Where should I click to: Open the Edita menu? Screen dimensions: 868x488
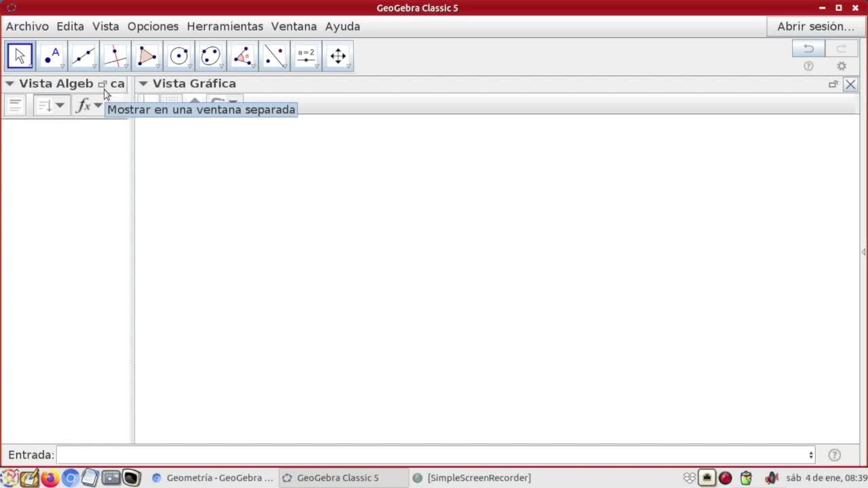click(71, 26)
